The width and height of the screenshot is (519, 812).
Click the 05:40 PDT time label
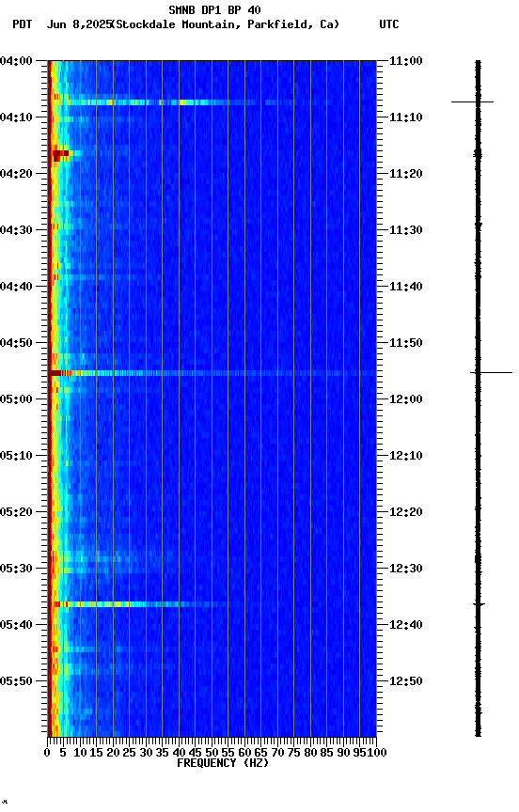pyautogui.click(x=16, y=625)
